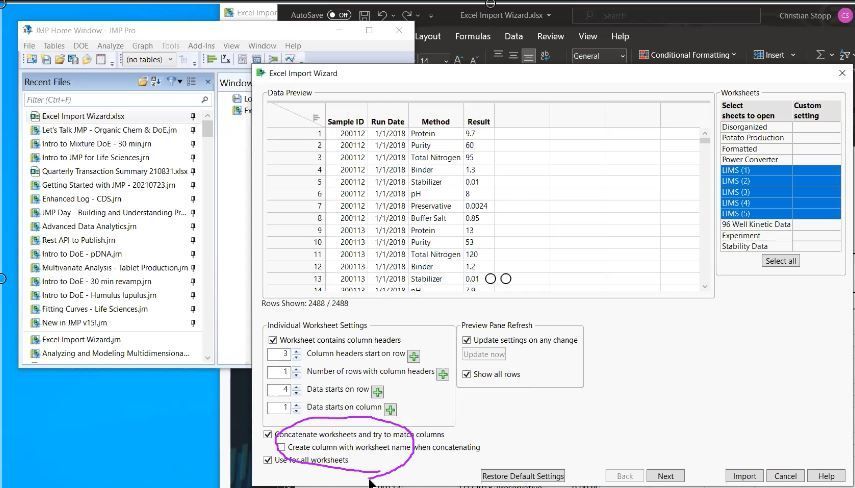
Task: Click Restore Default Settings button
Action: point(523,476)
